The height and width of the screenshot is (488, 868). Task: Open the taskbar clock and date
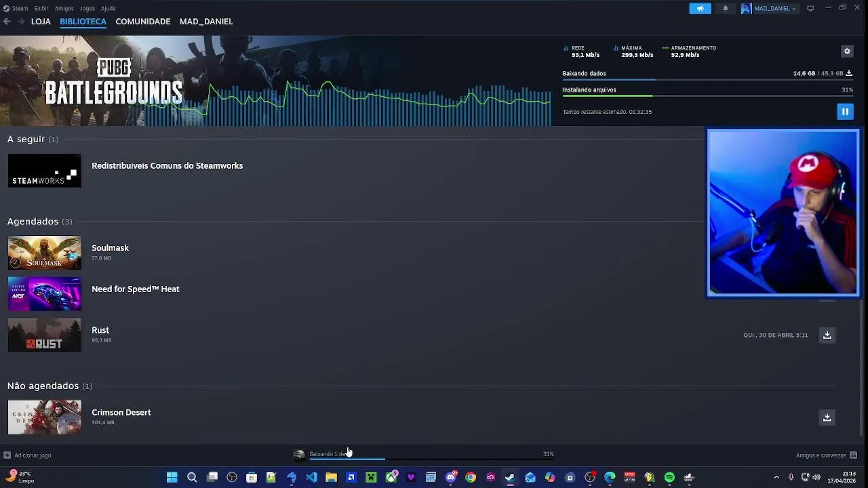tap(841, 477)
